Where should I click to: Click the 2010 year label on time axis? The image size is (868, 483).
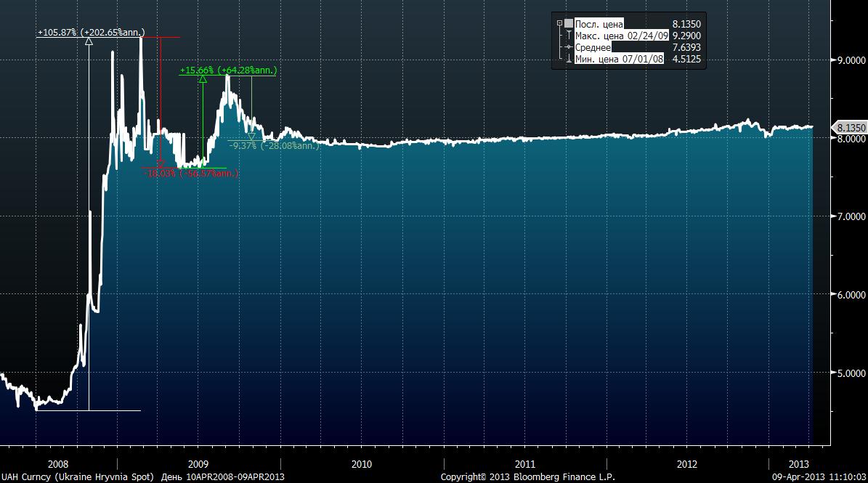click(362, 464)
